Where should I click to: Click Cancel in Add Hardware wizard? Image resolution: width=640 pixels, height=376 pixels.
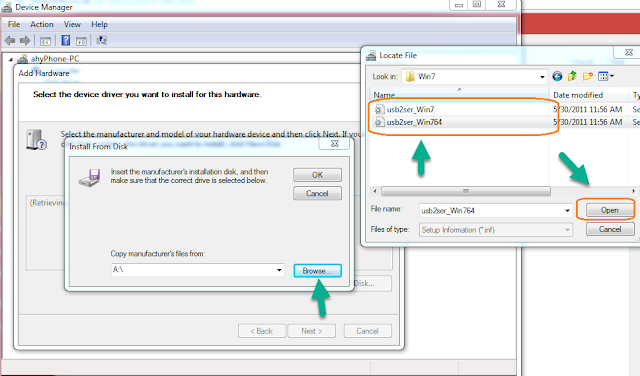pyautogui.click(x=367, y=331)
